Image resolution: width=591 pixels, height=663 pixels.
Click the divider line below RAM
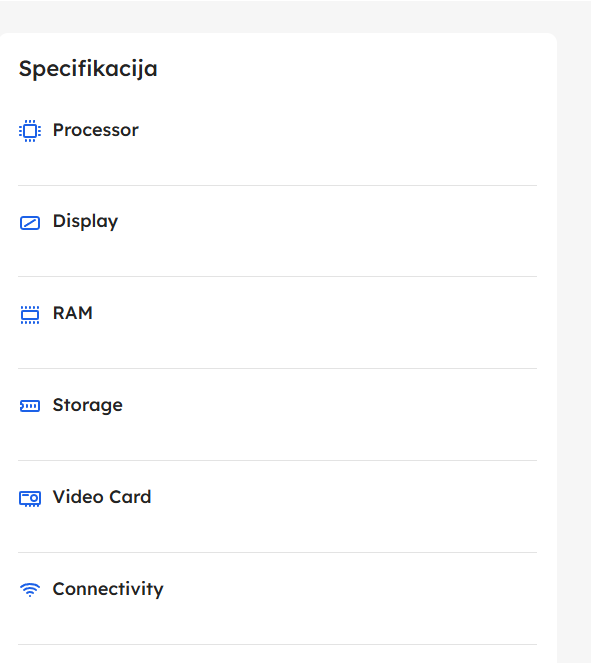click(277, 368)
